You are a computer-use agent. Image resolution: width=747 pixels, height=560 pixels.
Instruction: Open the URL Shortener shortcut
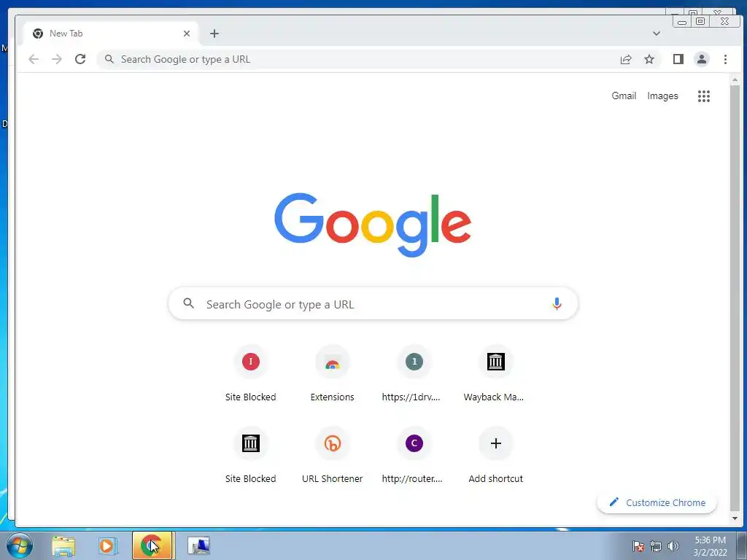(333, 455)
